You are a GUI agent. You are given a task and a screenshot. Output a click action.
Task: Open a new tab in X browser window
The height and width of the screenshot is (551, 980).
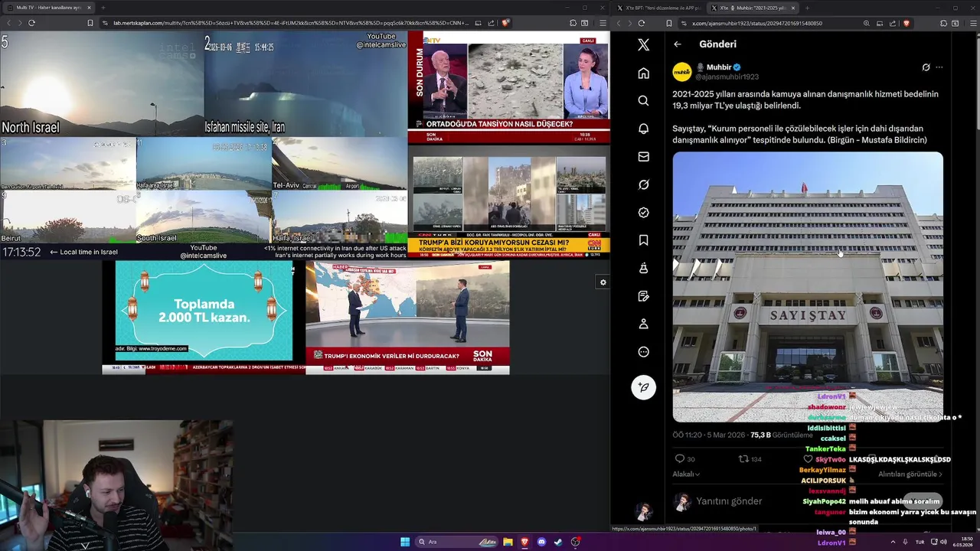pos(808,8)
